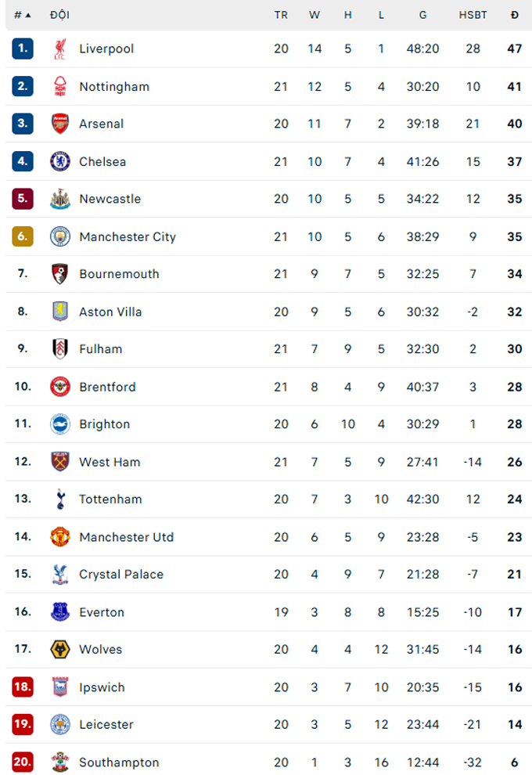
Task: Open the Aston Villa team link
Action: (x=110, y=312)
